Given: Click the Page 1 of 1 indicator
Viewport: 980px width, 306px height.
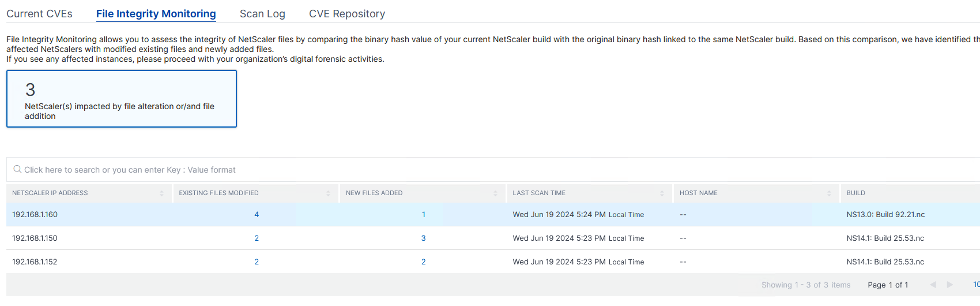Looking at the screenshot, I should [888, 285].
